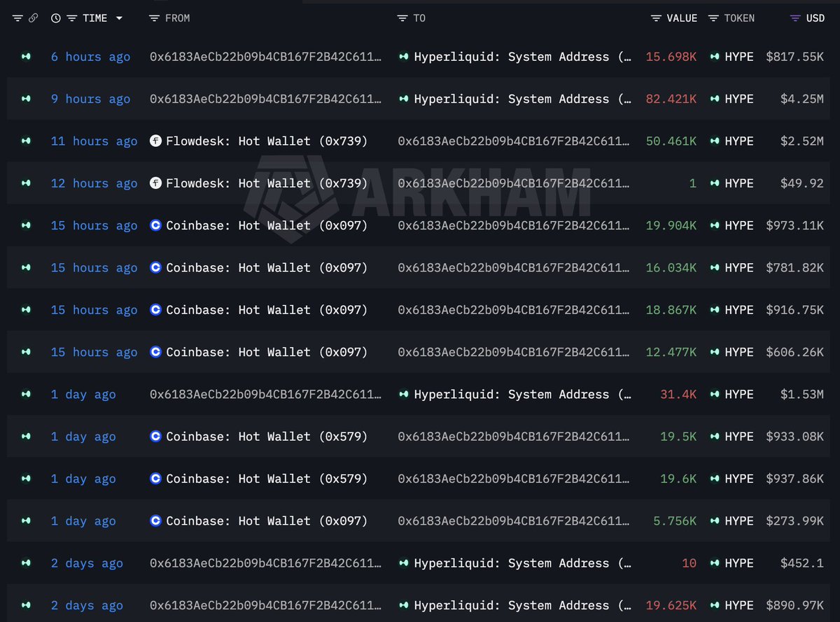Open the '12 hours ago' transaction link
840x622 pixels.
94,183
